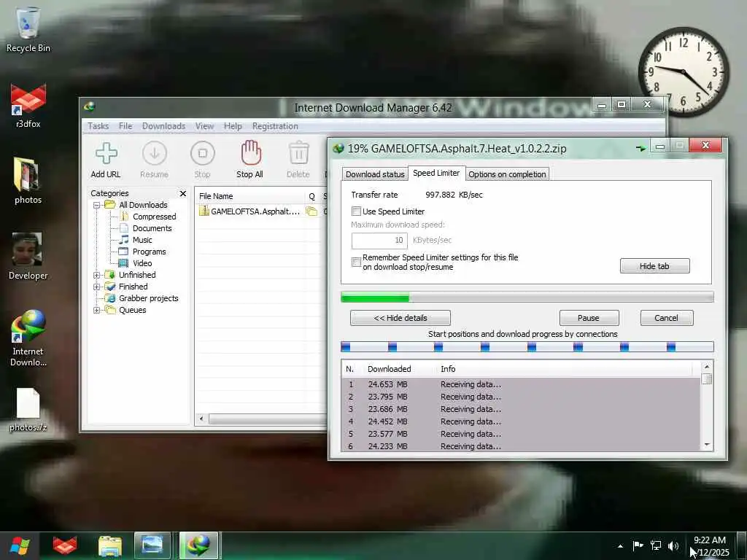The width and height of the screenshot is (747, 560).
Task: Tick Remember Speed Limiter settings checkbox
Action: pos(356,262)
